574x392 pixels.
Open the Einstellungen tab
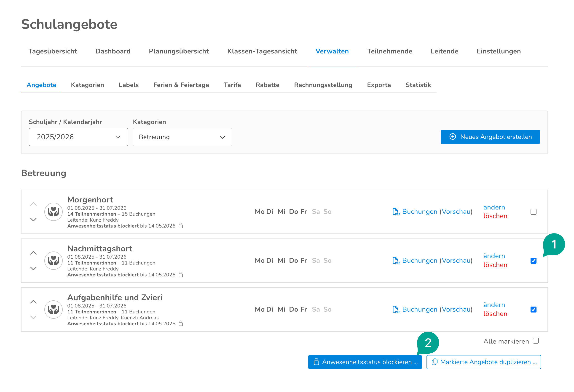click(x=499, y=51)
